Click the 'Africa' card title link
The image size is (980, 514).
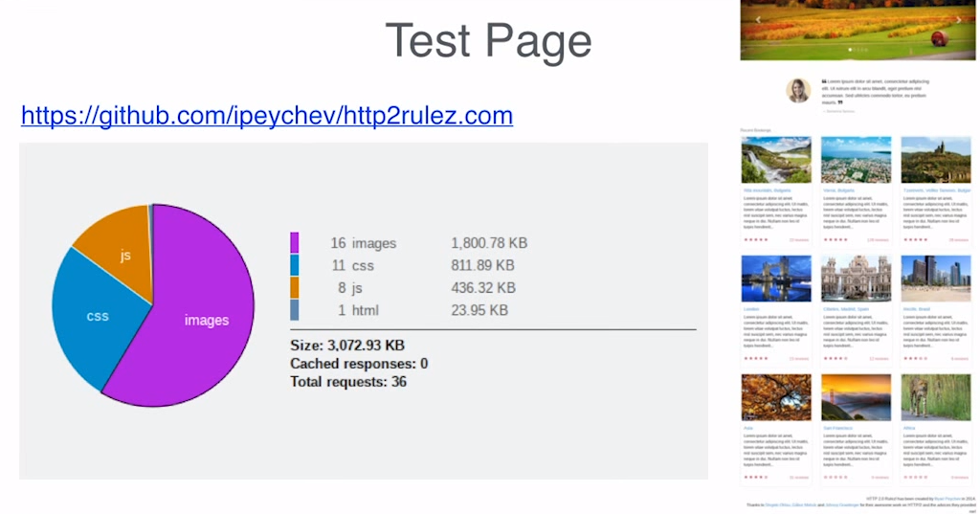click(909, 429)
